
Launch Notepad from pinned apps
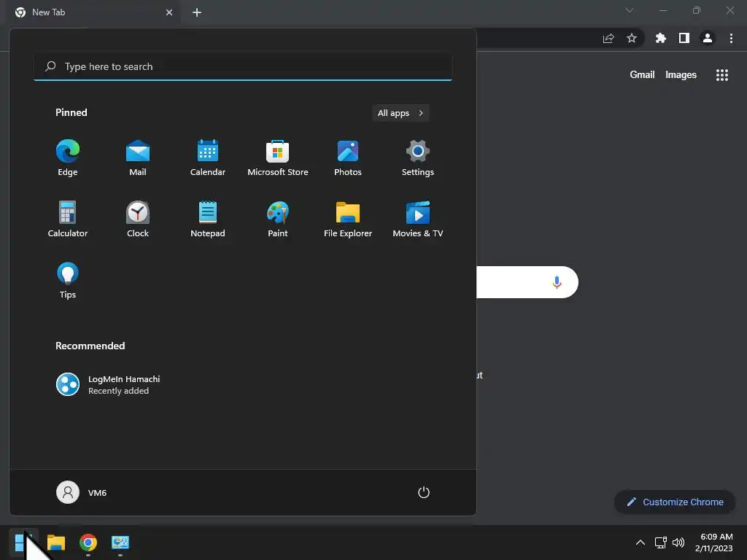click(x=208, y=219)
